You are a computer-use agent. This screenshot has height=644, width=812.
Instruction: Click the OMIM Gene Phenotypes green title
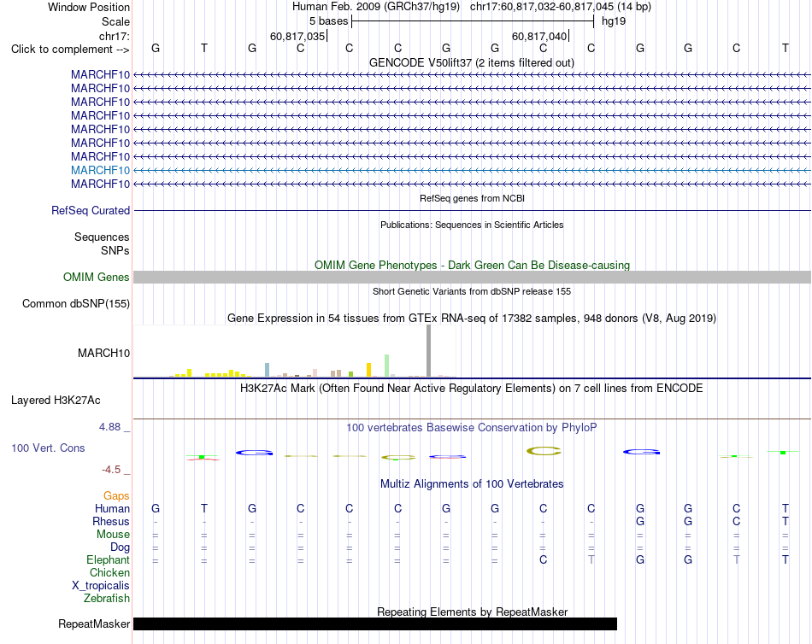pos(472,265)
